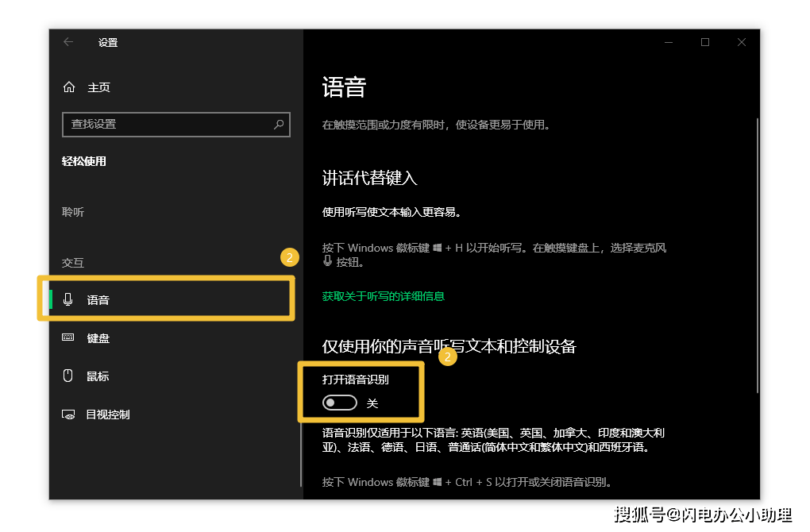Click the vertical scrollbar in the 语音 page
The image size is (810, 532).
coord(758,256)
